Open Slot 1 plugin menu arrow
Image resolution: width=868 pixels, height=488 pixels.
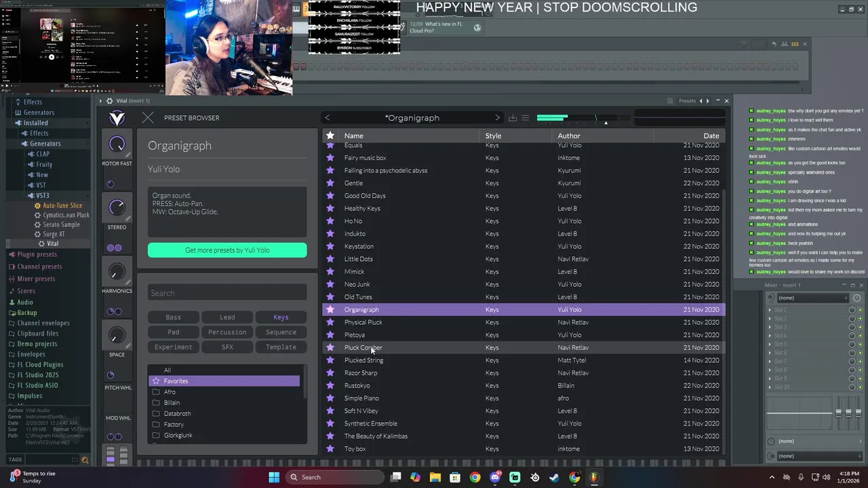770,310
